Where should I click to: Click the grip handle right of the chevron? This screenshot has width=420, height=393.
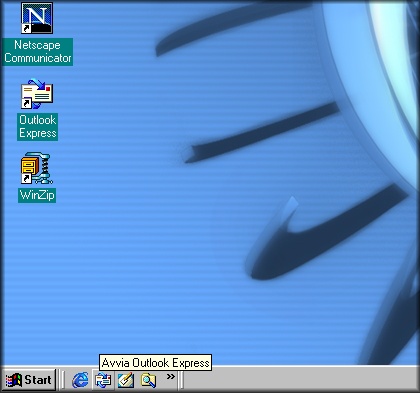coord(181,380)
